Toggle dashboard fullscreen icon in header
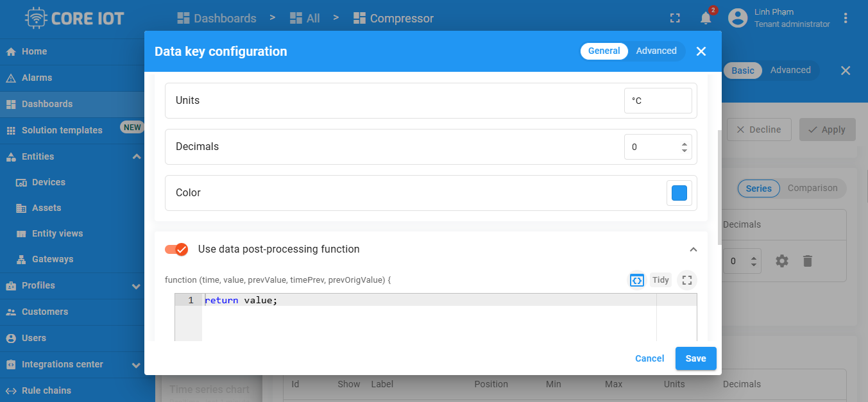Screen dimensions: 868x402 point(675,18)
